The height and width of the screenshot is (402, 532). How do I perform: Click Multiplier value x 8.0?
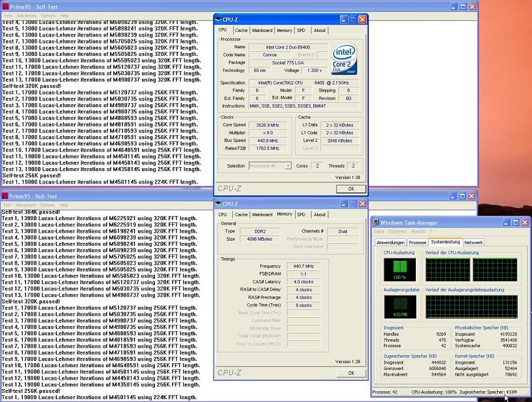pos(268,133)
